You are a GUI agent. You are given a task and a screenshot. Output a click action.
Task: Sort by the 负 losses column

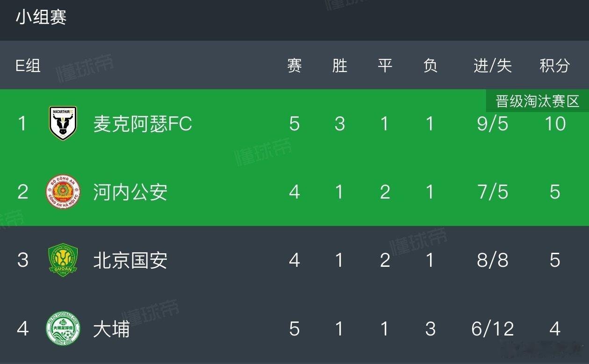click(x=430, y=66)
